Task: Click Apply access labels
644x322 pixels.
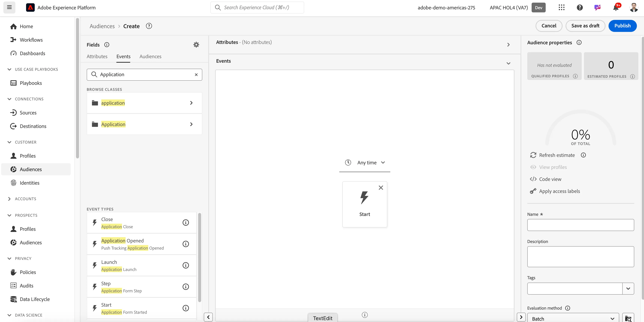Action: [555, 191]
